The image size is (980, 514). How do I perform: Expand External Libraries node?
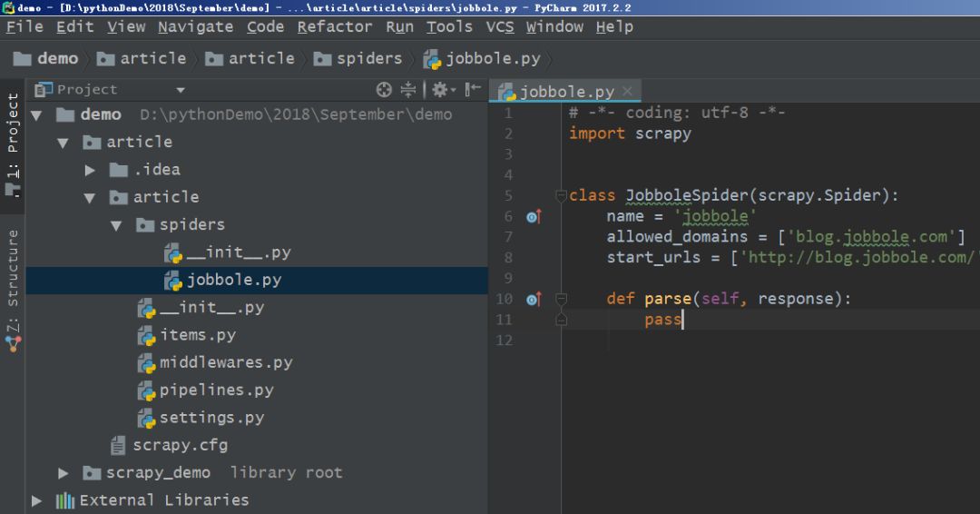click(x=37, y=500)
